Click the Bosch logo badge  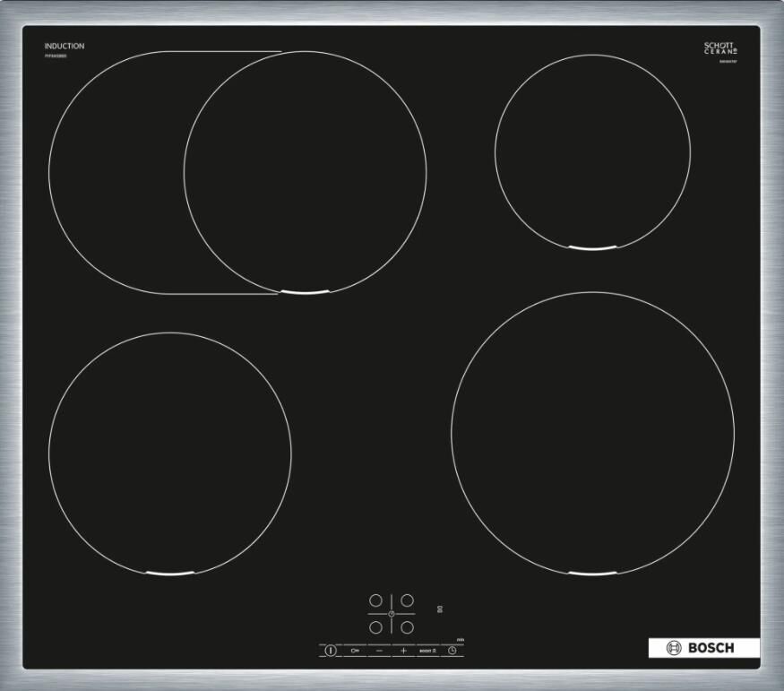[x=703, y=648]
